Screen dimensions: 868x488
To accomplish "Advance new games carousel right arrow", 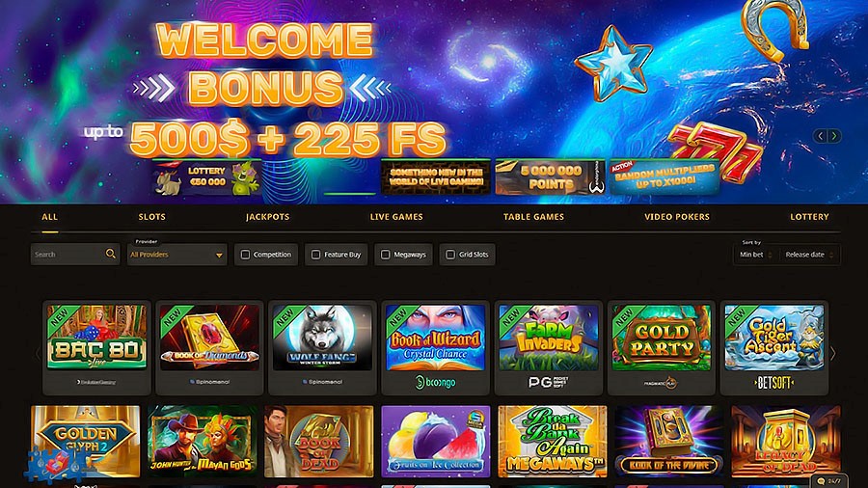I will click(x=833, y=354).
